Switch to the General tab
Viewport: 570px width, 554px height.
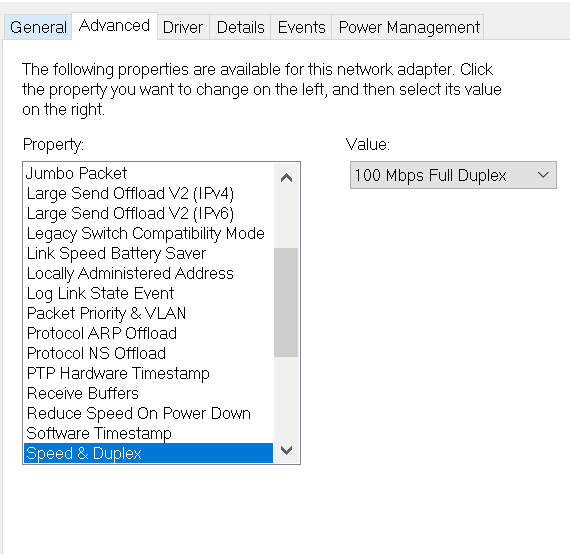[x=38, y=27]
